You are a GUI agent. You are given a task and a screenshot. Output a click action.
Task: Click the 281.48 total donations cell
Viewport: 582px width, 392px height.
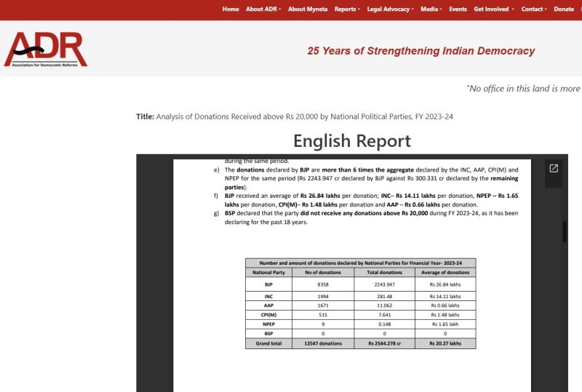click(385, 296)
